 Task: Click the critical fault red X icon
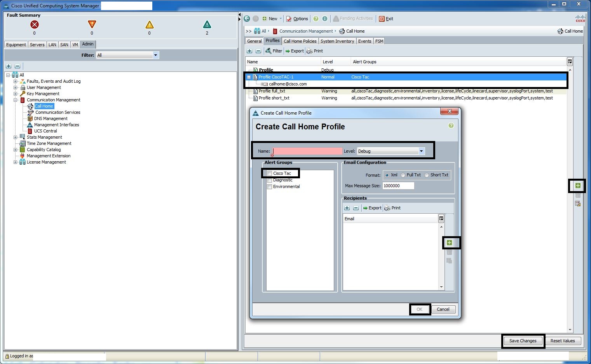click(35, 24)
